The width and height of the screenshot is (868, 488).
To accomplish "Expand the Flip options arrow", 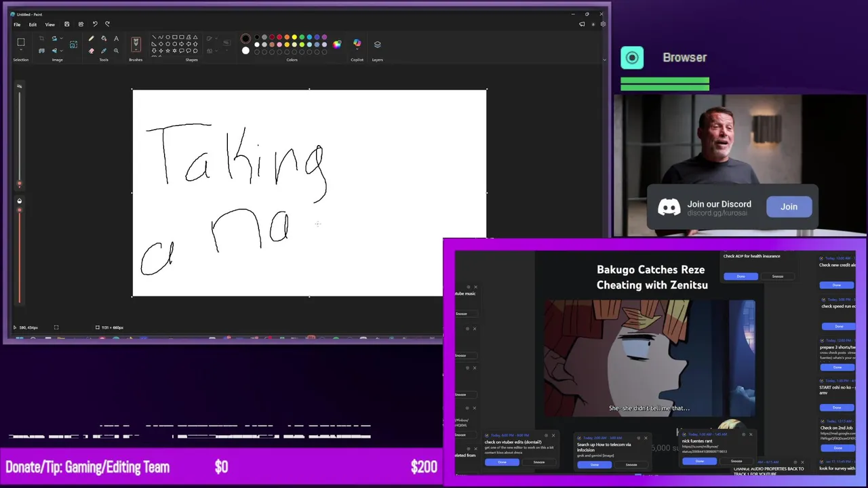I will [62, 51].
